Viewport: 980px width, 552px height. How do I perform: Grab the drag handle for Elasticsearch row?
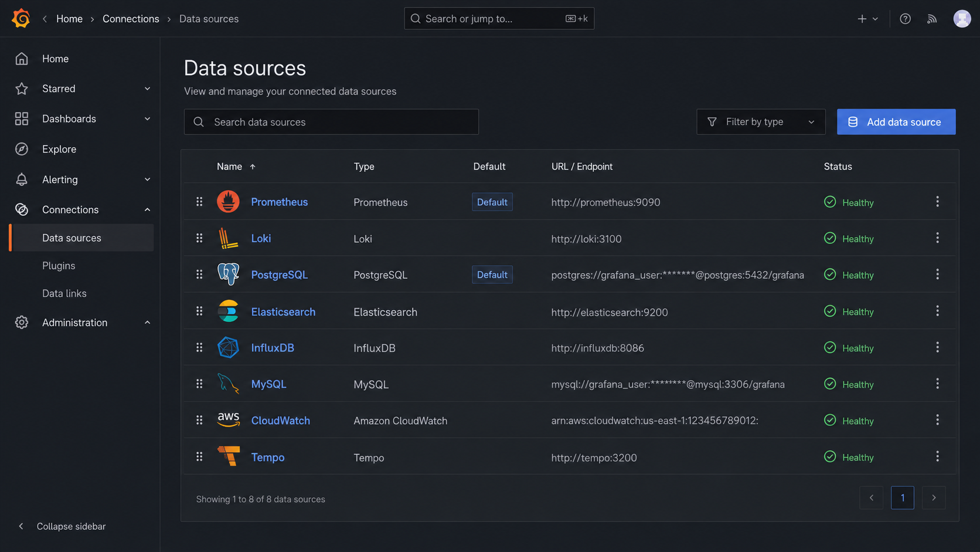(199, 311)
